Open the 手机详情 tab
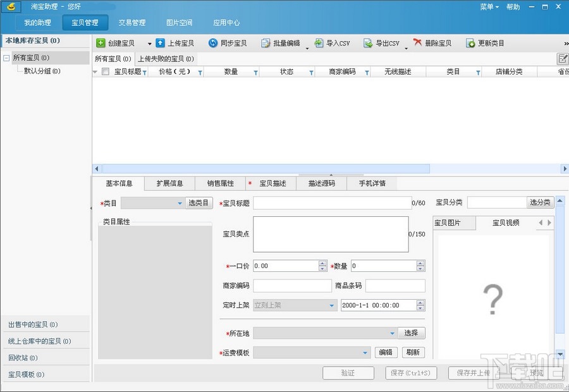Screen dimensions: 569x392 (372, 183)
